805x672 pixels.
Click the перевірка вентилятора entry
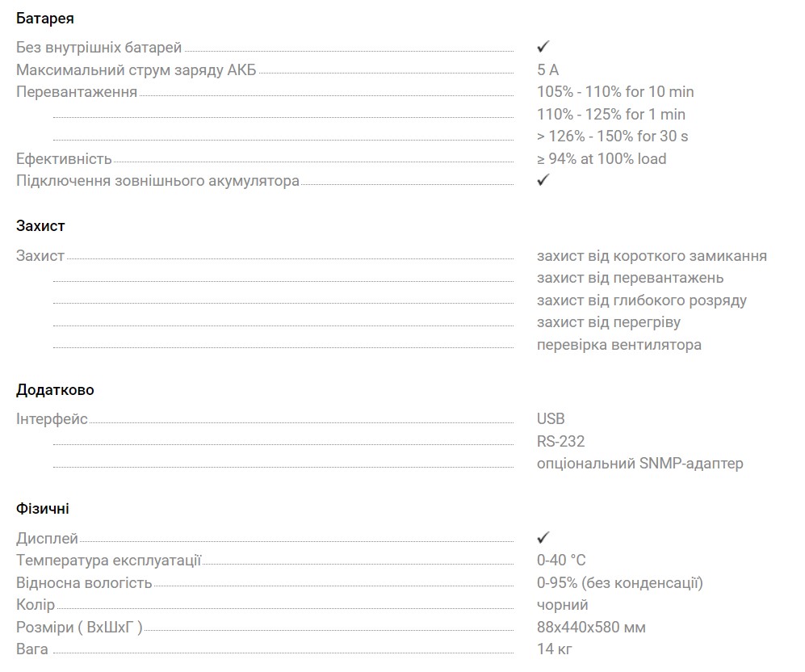(618, 345)
